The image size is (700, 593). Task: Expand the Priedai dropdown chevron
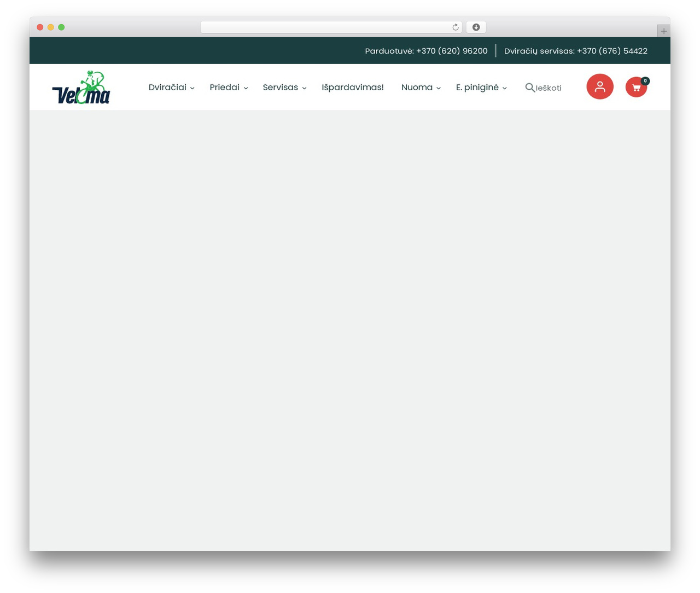[x=246, y=88]
